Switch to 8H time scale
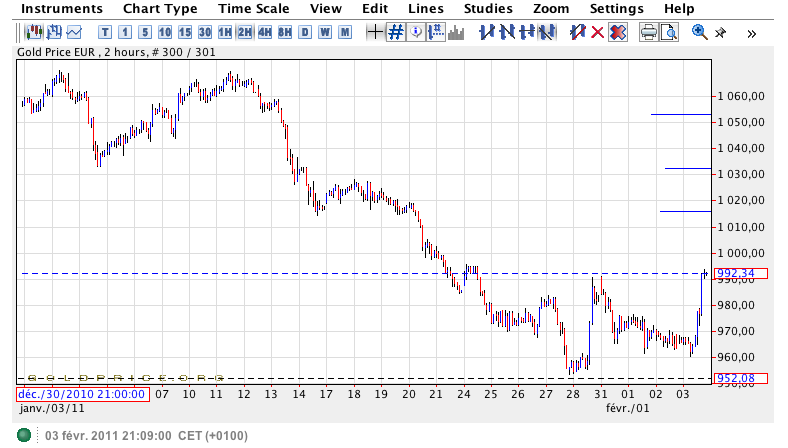 [285, 33]
